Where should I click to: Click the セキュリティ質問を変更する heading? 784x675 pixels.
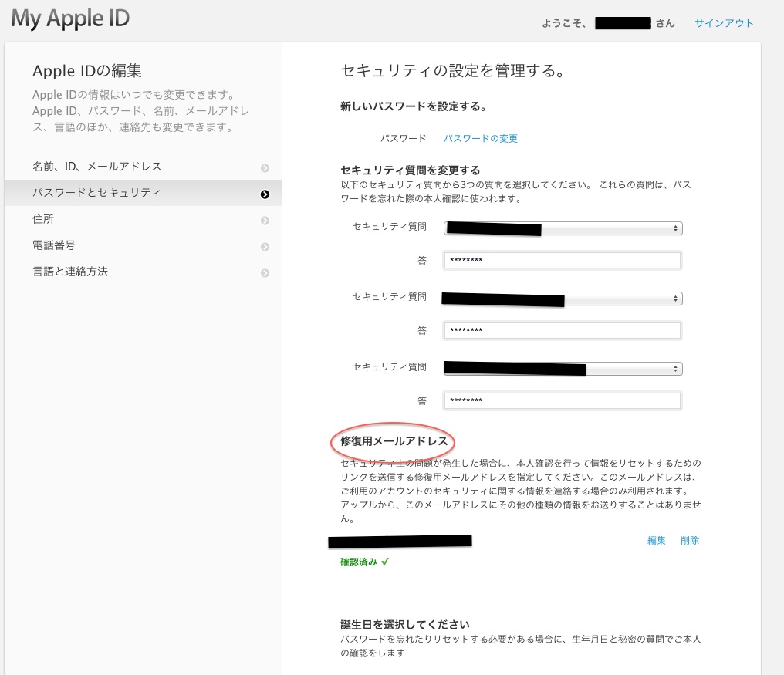click(x=410, y=170)
